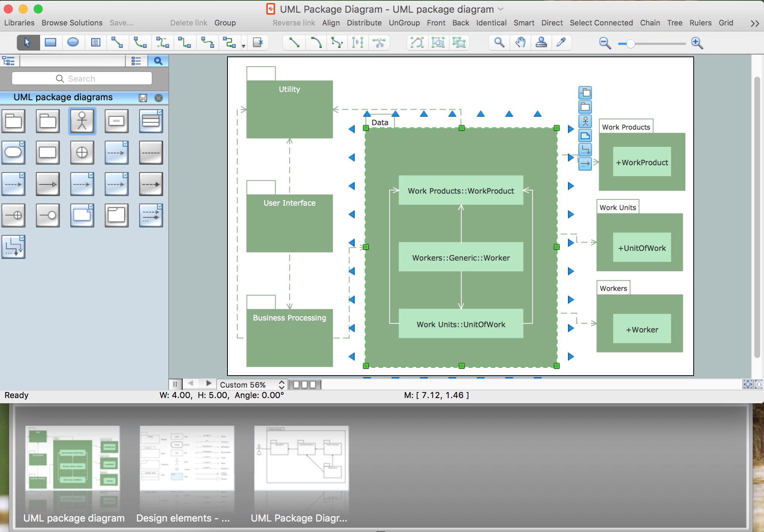The image size is (764, 532).
Task: Open the Libraries menu item
Action: coord(19,23)
